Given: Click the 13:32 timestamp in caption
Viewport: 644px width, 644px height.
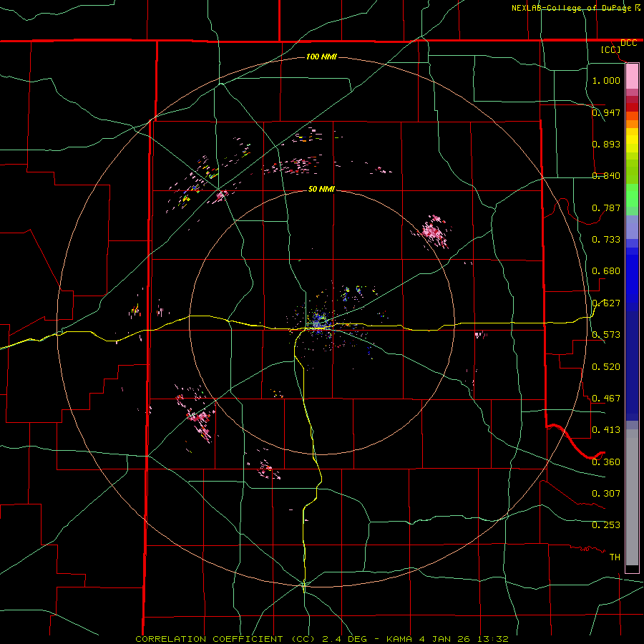Looking at the screenshot, I should pos(492,639).
